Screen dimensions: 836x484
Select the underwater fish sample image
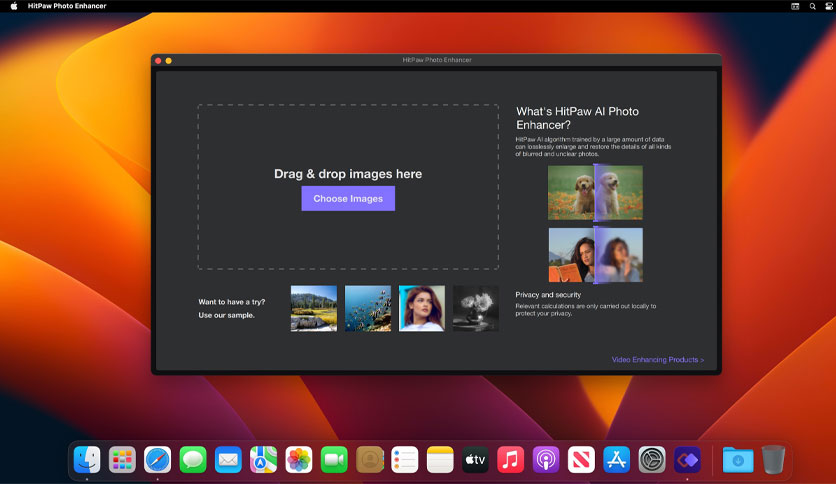368,309
